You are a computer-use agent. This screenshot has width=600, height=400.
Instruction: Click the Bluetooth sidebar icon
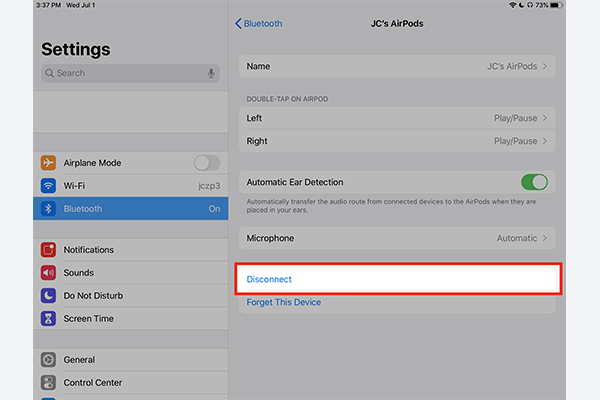pos(48,209)
